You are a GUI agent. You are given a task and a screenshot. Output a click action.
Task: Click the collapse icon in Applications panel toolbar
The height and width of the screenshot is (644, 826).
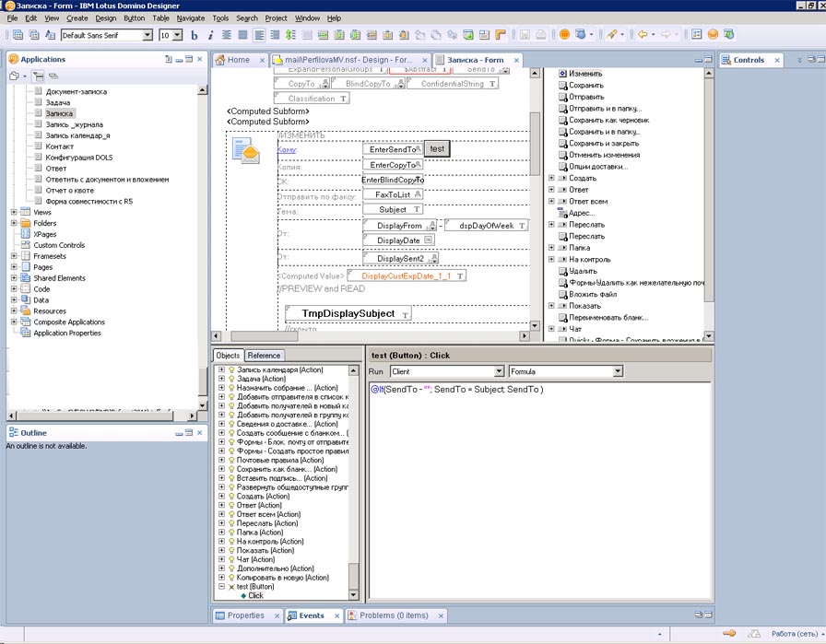point(53,76)
